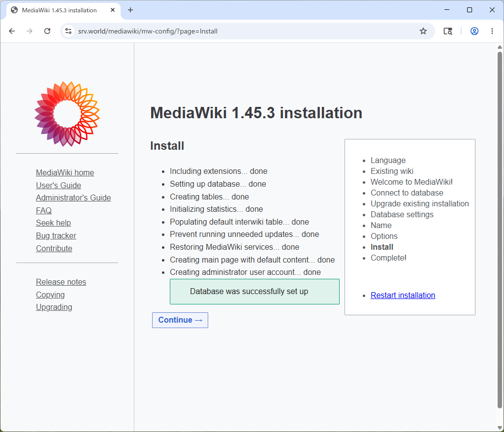The image size is (504, 432).
Task: Open Bug tracker link
Action: coord(56,236)
